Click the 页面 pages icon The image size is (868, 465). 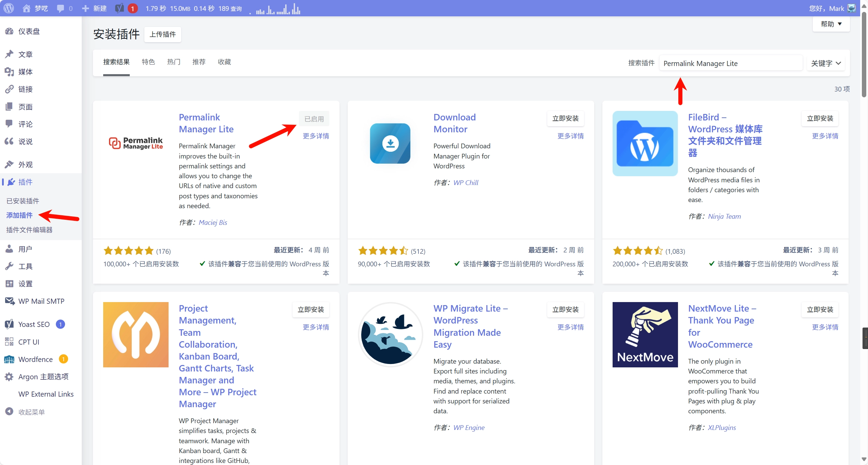[x=9, y=107]
